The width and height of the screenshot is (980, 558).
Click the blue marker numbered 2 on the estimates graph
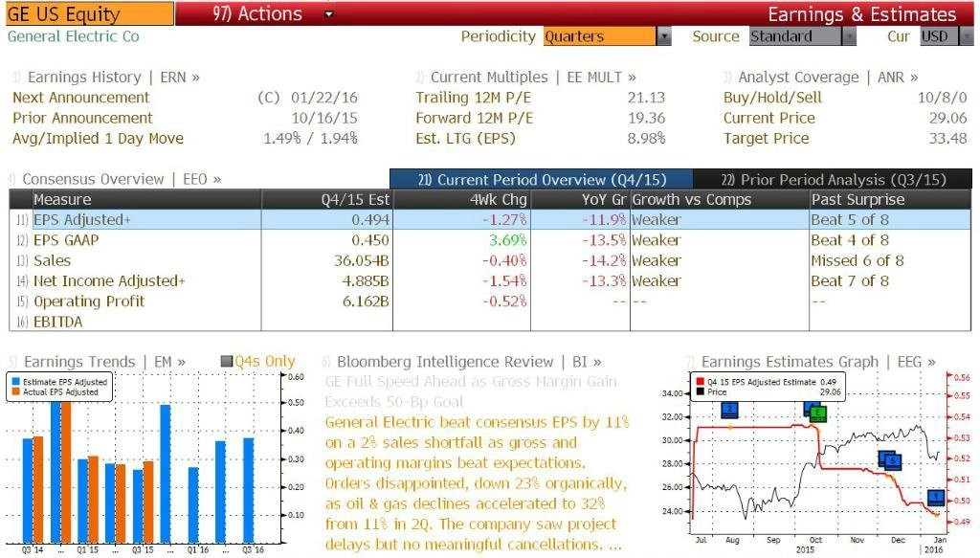729,410
